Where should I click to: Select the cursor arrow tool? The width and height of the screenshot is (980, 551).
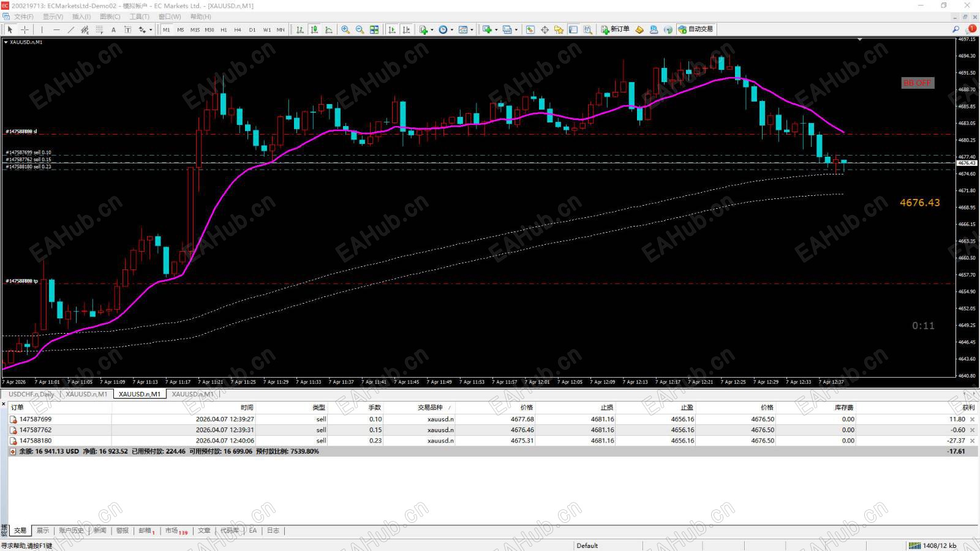pos(10,29)
